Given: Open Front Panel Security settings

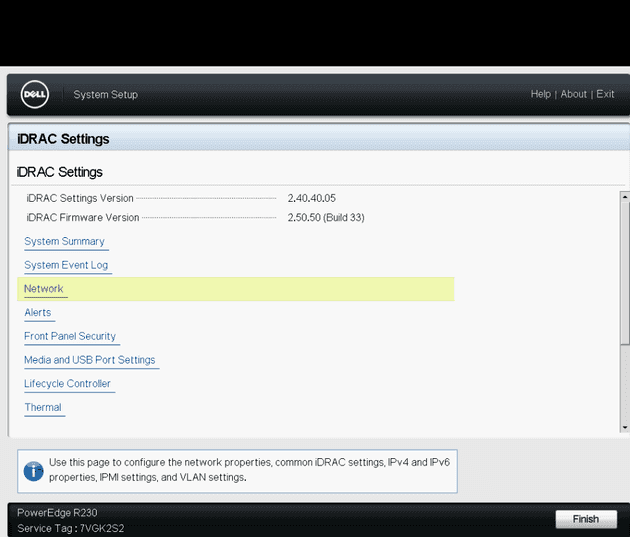Looking at the screenshot, I should [70, 336].
